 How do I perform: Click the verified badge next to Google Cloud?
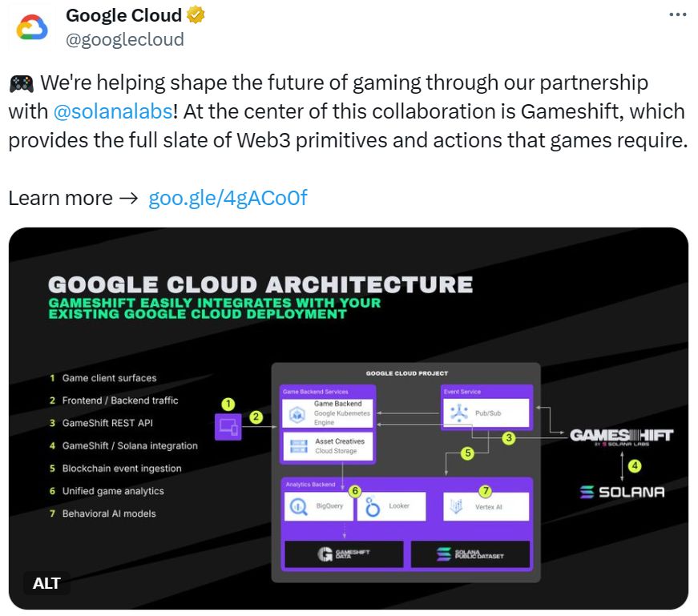click(196, 15)
